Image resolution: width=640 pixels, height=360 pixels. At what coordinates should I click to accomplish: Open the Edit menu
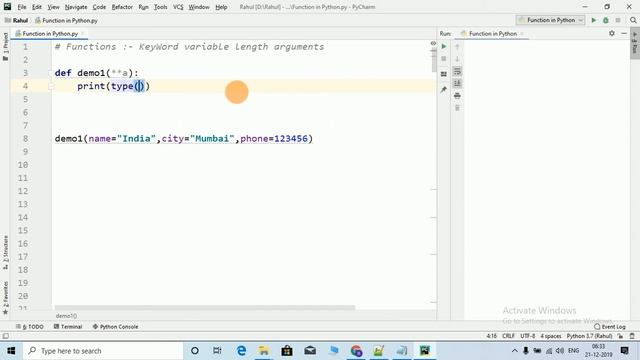point(37,7)
